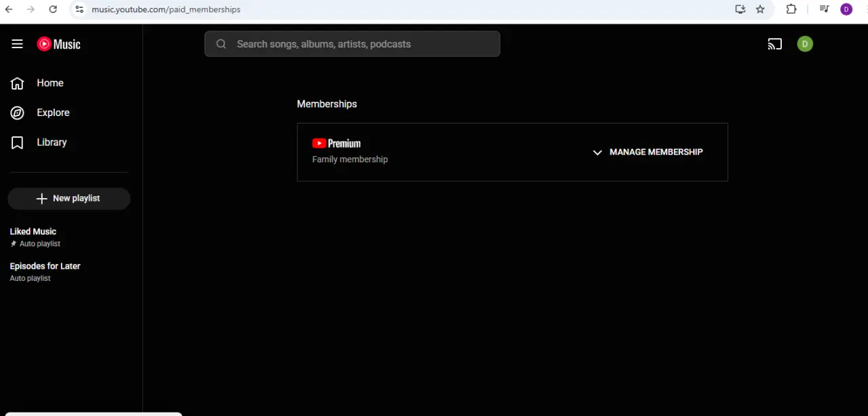Click the Home house icon

tap(17, 83)
